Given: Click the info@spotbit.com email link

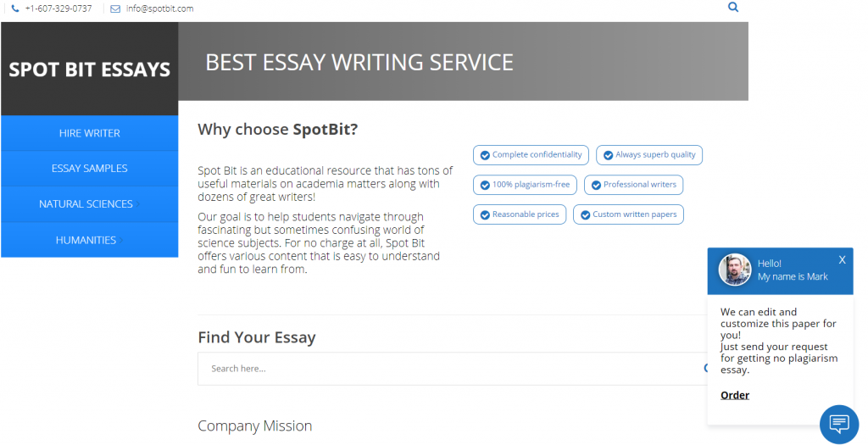Looking at the screenshot, I should coord(159,8).
